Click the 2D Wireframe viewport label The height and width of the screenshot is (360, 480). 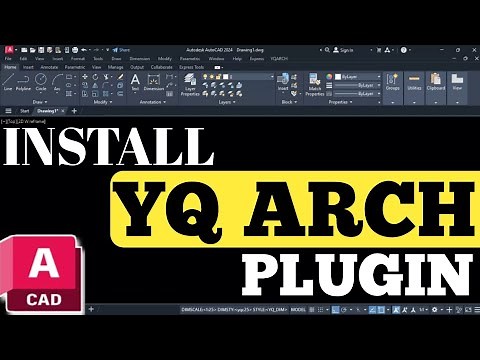pos(31,122)
